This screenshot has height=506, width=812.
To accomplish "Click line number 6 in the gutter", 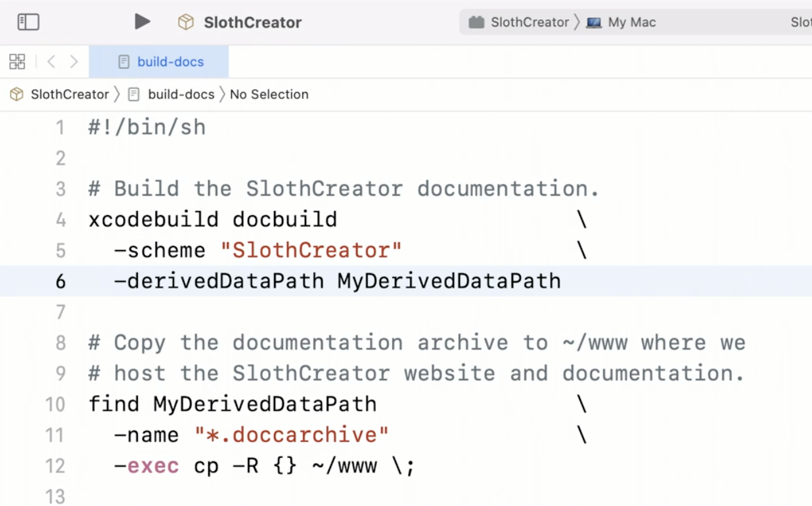I will (60, 281).
